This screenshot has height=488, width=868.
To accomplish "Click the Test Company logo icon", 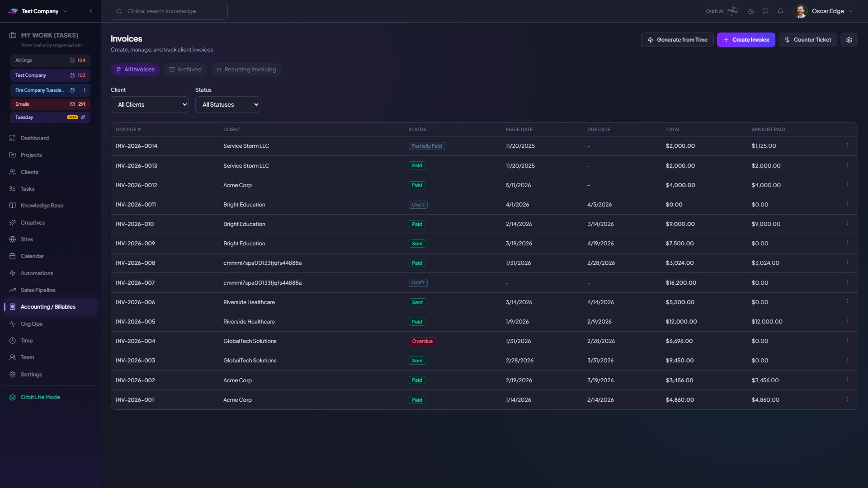I will [13, 11].
